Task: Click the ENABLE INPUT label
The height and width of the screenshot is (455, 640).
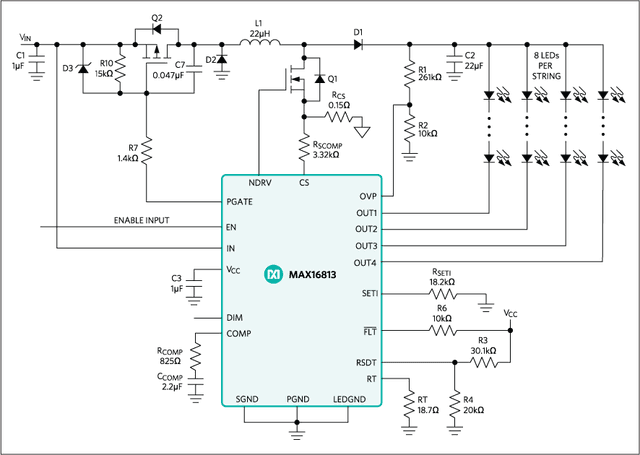Action: [141, 220]
